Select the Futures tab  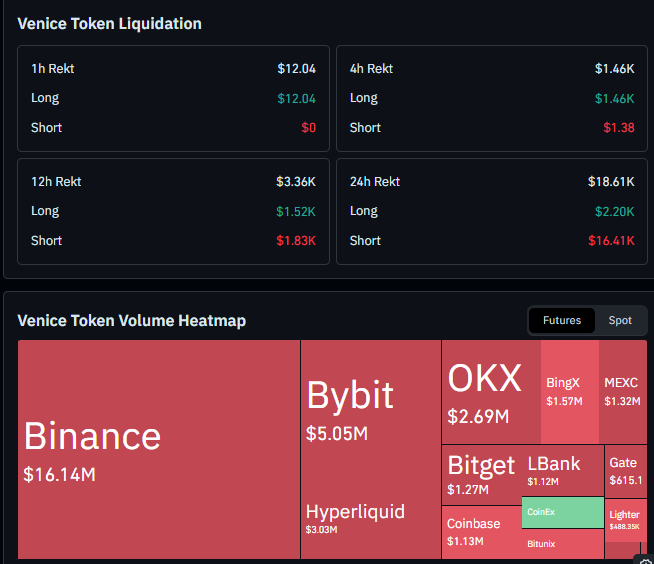pyautogui.click(x=561, y=320)
